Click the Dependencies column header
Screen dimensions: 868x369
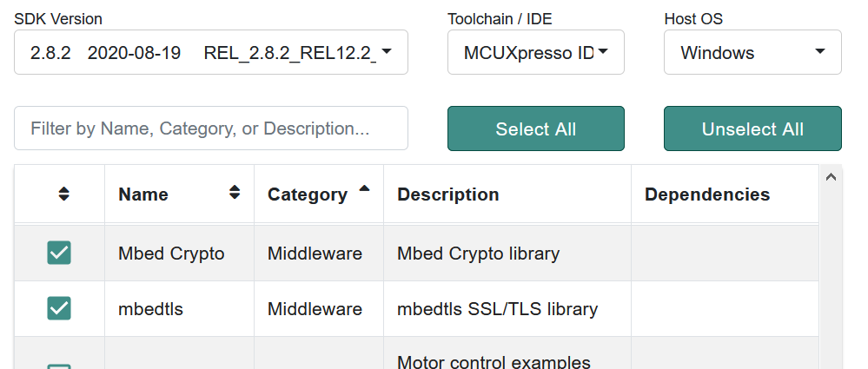(706, 194)
